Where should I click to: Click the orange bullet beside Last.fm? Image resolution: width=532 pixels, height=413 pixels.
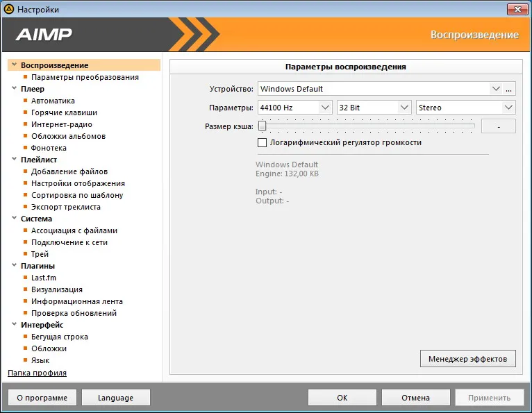click(x=25, y=278)
